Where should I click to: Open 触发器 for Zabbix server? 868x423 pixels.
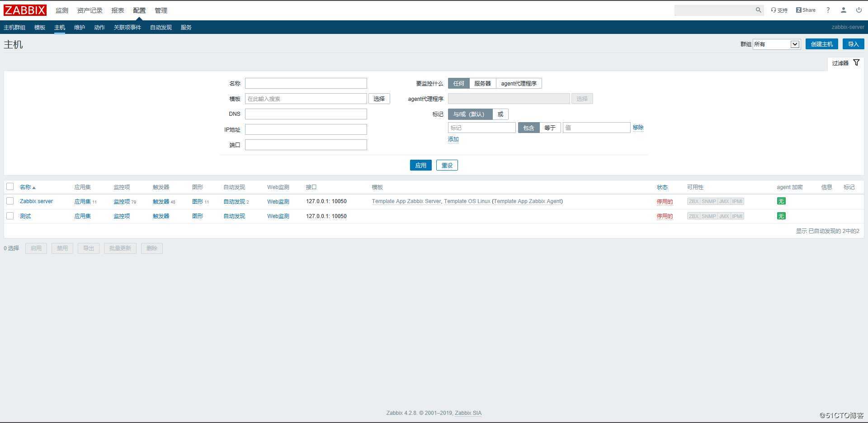pos(161,201)
